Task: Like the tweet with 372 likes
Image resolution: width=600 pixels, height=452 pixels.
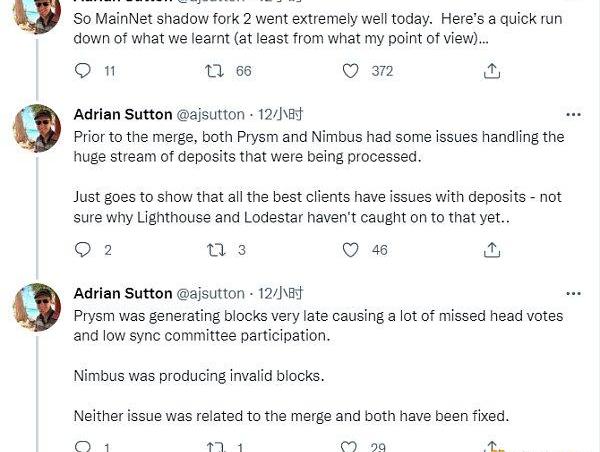Action: tap(351, 71)
